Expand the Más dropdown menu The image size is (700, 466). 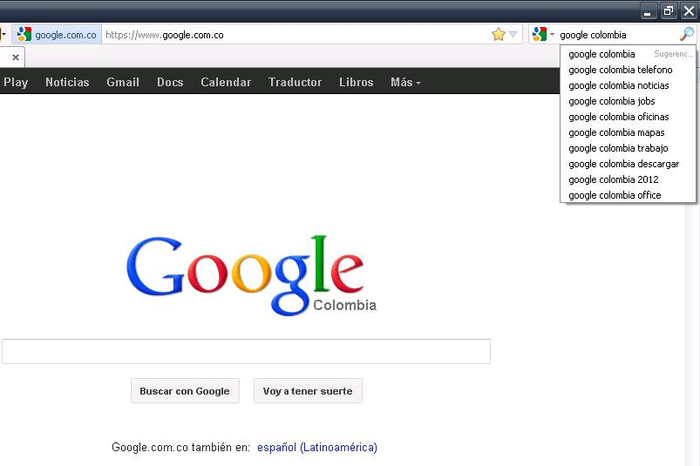(x=405, y=82)
